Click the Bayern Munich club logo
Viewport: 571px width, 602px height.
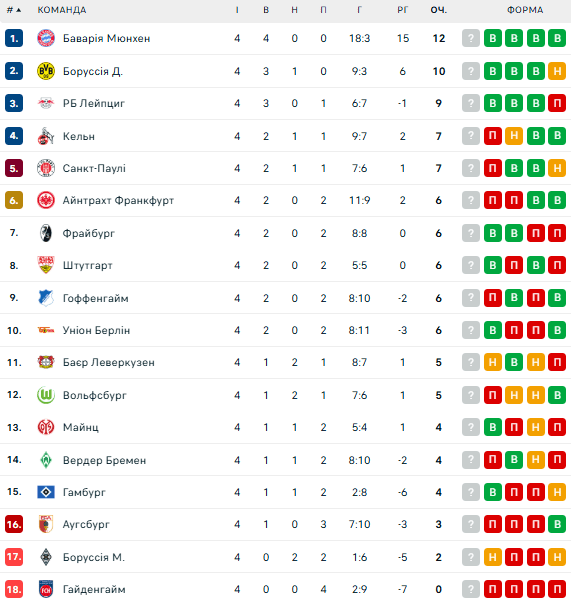point(46,38)
